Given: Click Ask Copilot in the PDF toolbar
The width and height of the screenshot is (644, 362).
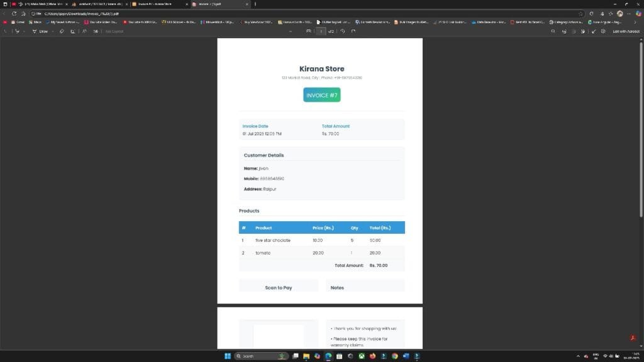Looking at the screenshot, I should point(113,31).
